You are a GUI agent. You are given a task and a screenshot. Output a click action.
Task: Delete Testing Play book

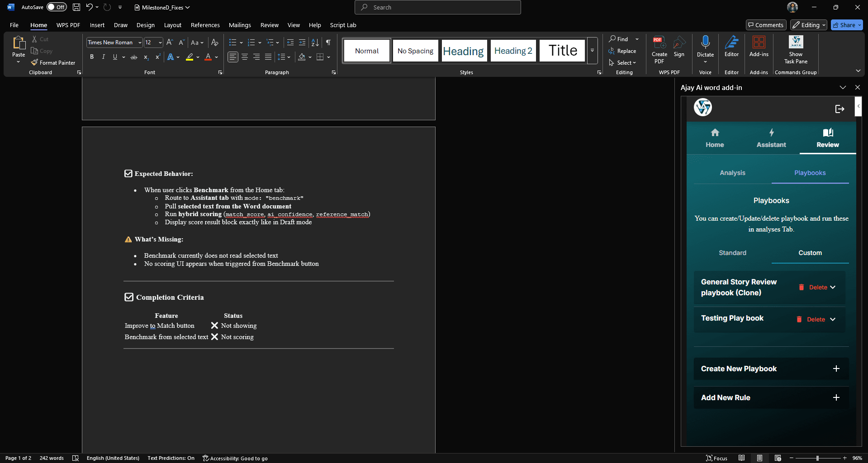811,319
